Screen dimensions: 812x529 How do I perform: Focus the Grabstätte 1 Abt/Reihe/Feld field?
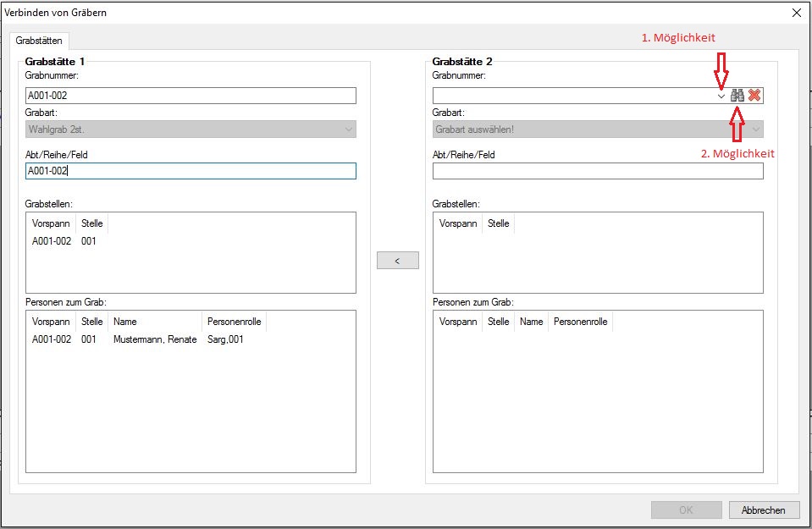click(x=191, y=171)
